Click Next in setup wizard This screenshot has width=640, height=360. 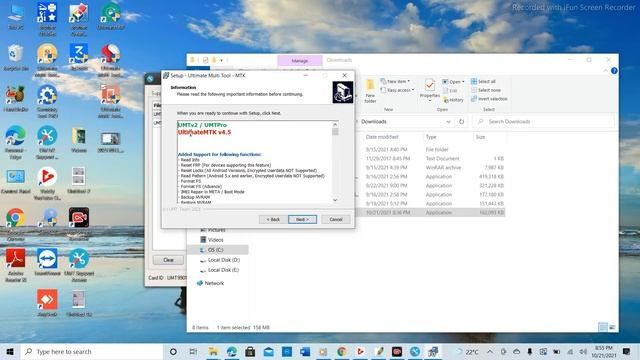[302, 220]
